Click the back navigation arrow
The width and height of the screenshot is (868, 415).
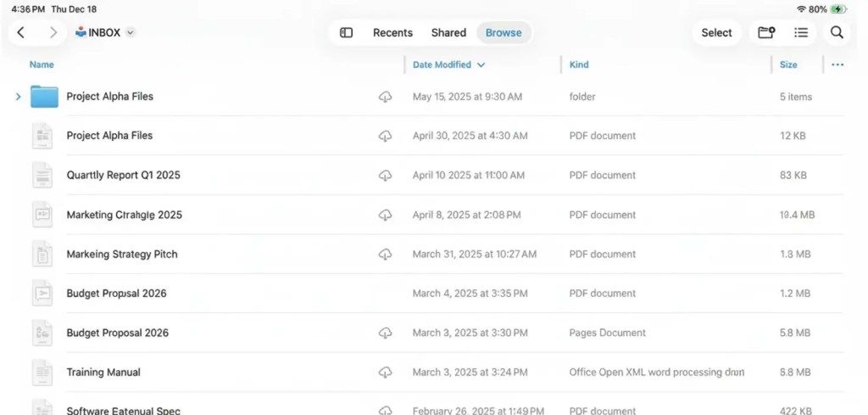21,33
